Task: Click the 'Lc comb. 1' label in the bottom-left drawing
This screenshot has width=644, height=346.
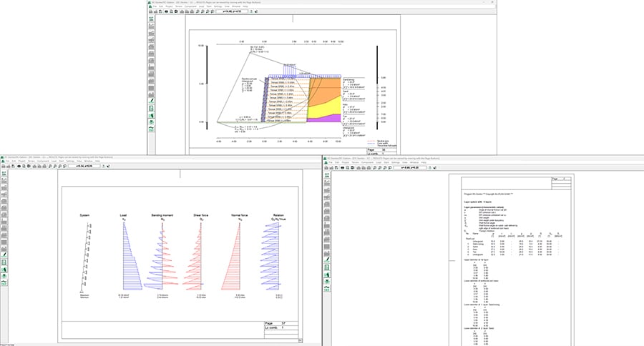Action: pyautogui.click(x=274, y=327)
